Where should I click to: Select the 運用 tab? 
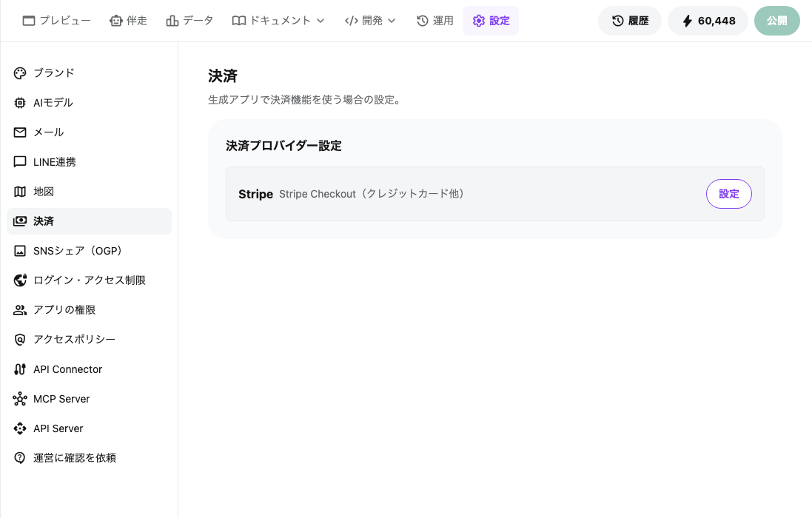pos(434,21)
